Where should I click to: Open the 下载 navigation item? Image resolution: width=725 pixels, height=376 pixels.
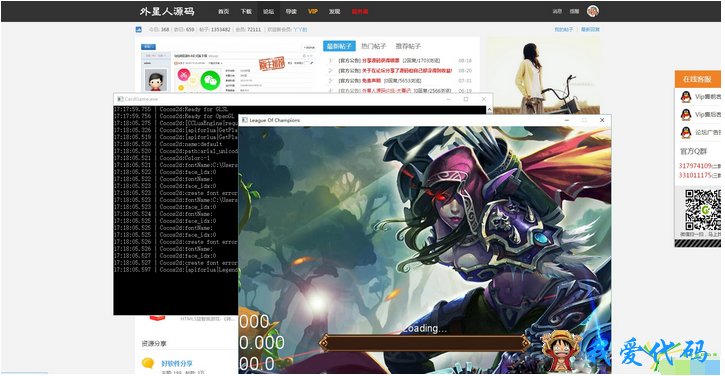[x=246, y=12]
